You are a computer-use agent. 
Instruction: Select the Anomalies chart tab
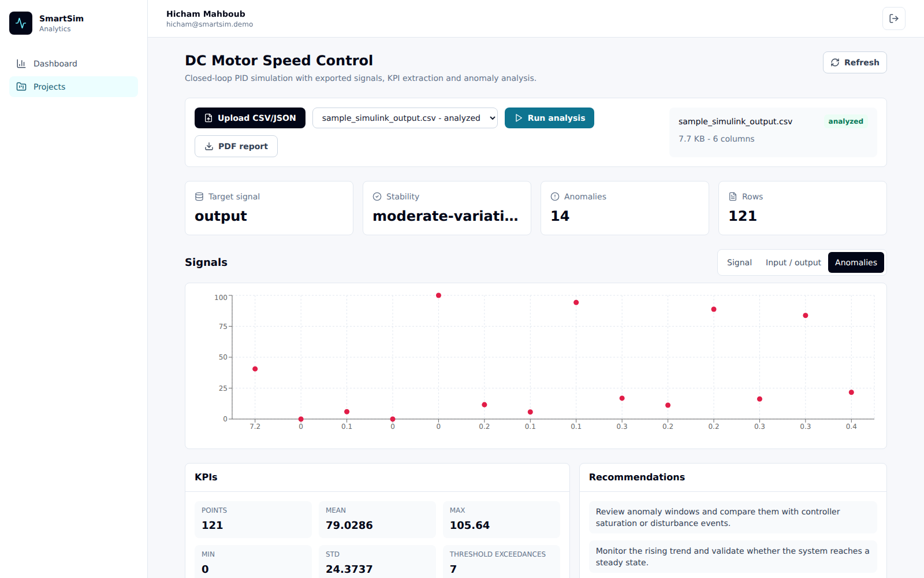click(x=856, y=262)
